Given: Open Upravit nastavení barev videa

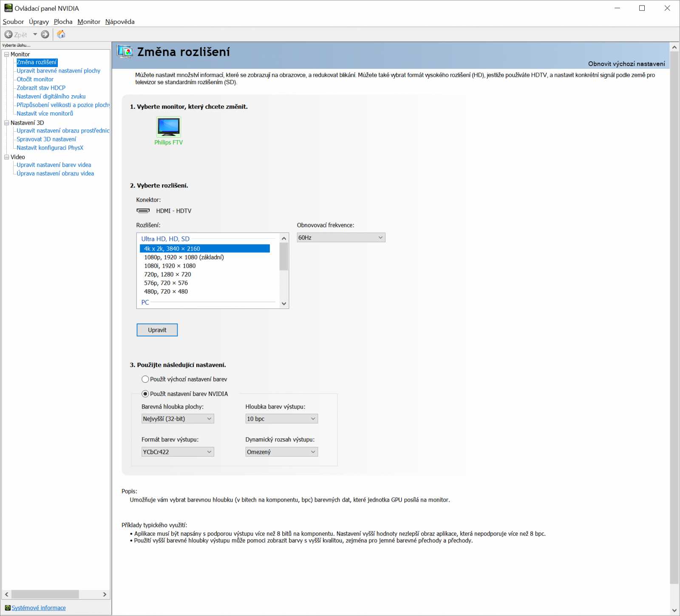Looking at the screenshot, I should pos(54,165).
